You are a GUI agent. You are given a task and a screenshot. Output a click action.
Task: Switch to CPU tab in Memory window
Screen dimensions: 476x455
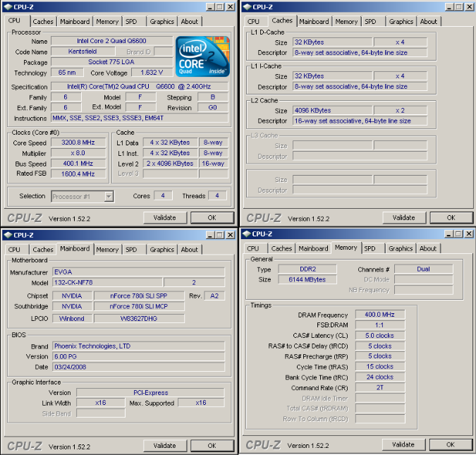click(253, 248)
